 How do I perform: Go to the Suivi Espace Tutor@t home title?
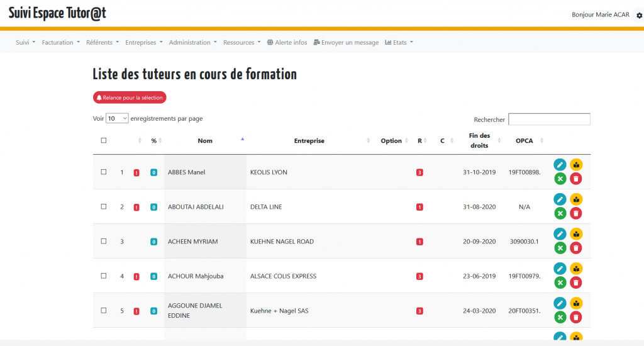coord(57,13)
